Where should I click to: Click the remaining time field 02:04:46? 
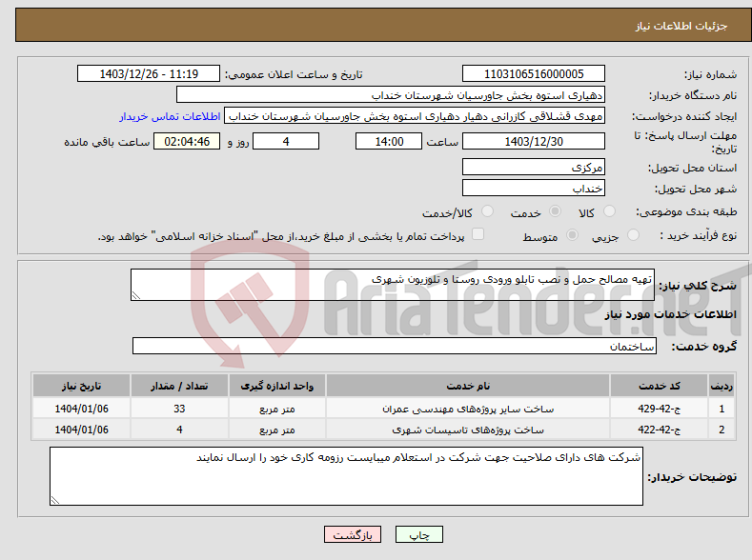[x=187, y=141]
